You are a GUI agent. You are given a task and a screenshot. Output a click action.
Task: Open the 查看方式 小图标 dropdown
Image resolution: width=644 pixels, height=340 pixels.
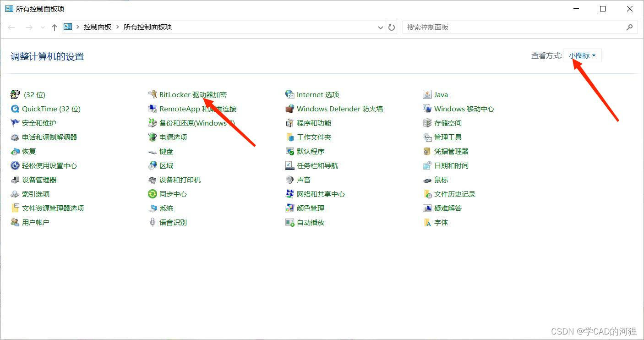coord(582,55)
